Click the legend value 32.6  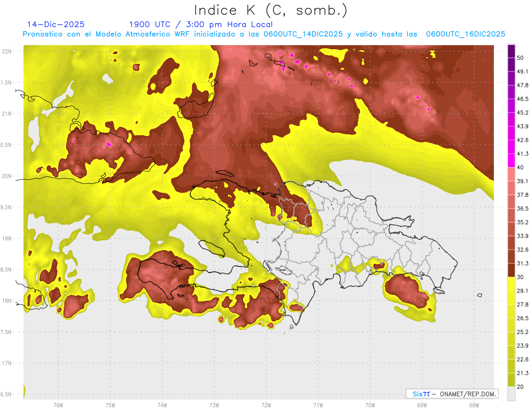tap(522, 250)
